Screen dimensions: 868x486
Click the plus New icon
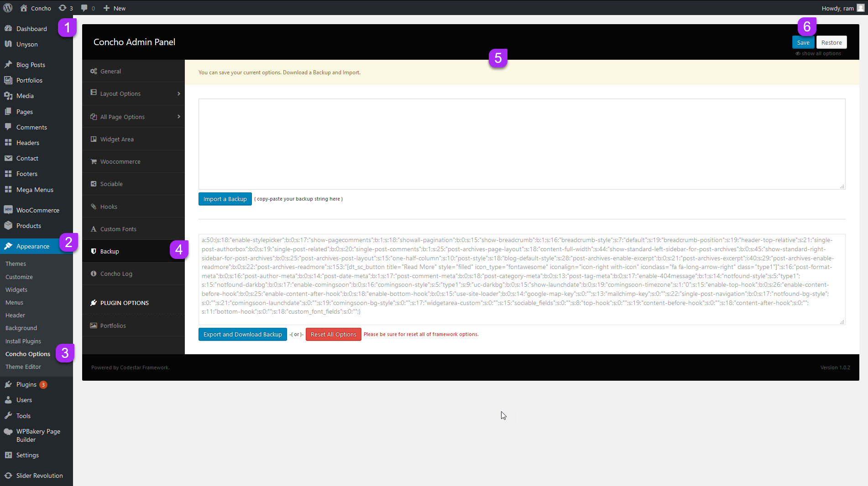tap(106, 8)
